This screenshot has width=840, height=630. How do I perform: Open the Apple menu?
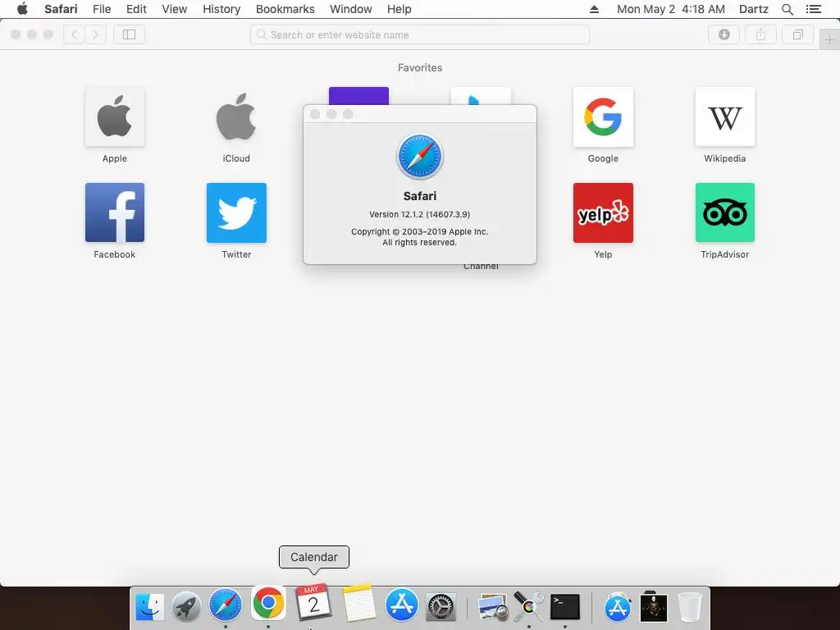coord(22,9)
